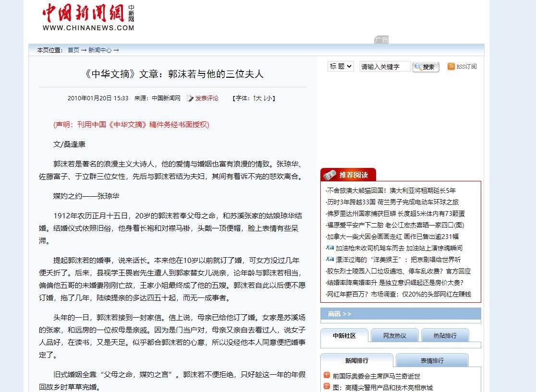Viewport: 536px width, 392px height.
Task: Click the article title 郭沫若与他的三位夫人
Action: click(216, 74)
